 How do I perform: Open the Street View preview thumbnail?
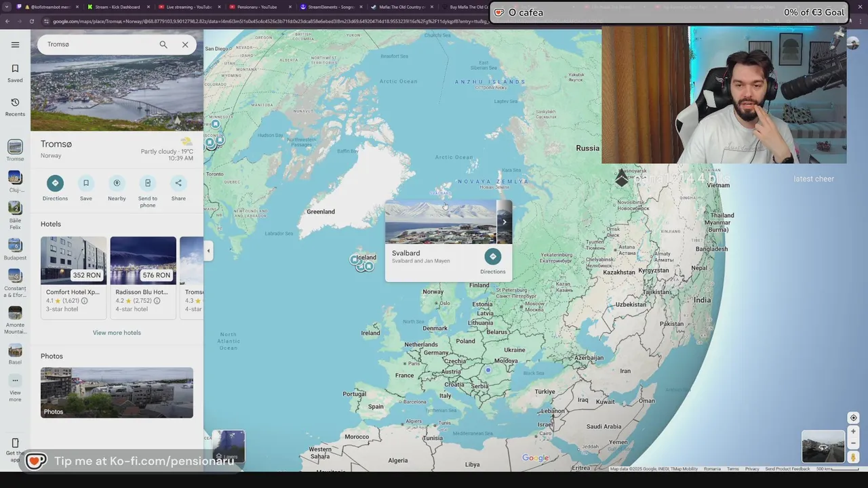pyautogui.click(x=823, y=447)
